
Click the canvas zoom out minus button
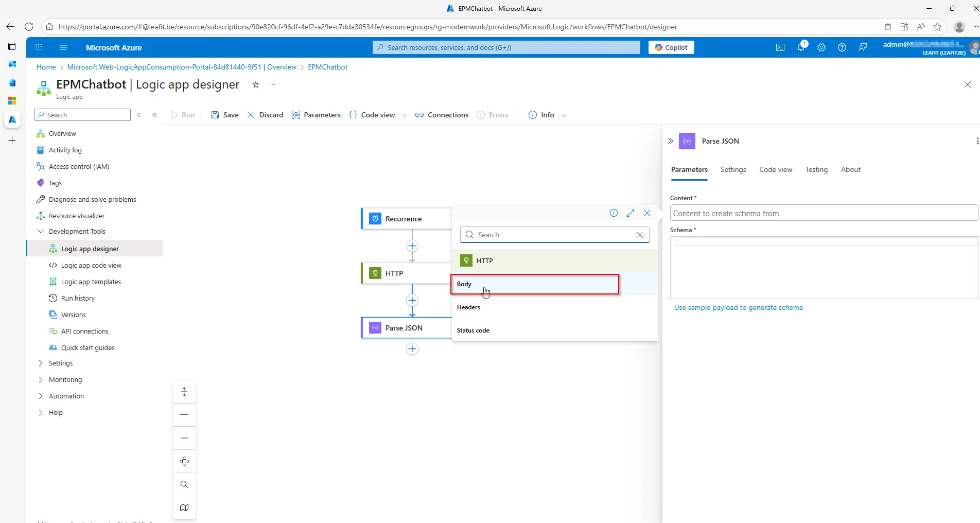(x=184, y=438)
